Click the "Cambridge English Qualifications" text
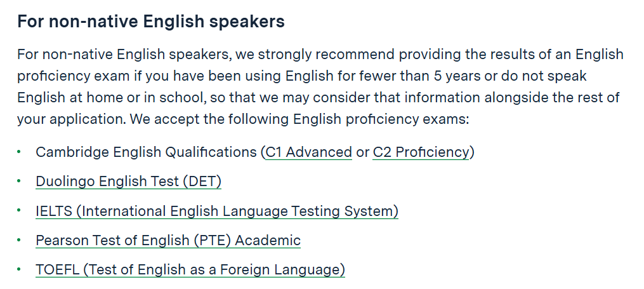This screenshot has width=644, height=289. tap(146, 152)
